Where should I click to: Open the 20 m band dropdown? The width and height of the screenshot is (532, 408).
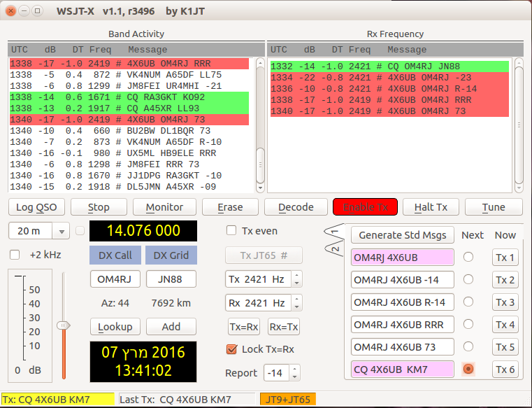(62, 231)
